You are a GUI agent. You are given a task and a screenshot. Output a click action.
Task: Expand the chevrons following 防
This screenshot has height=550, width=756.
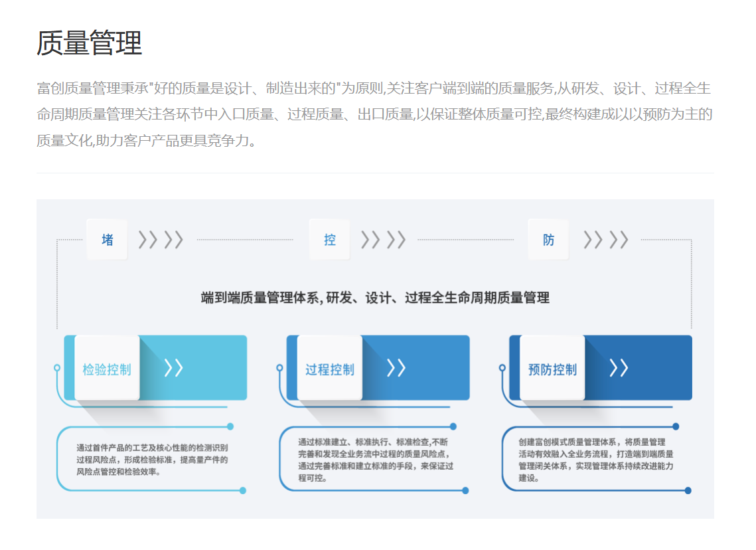coord(605,239)
